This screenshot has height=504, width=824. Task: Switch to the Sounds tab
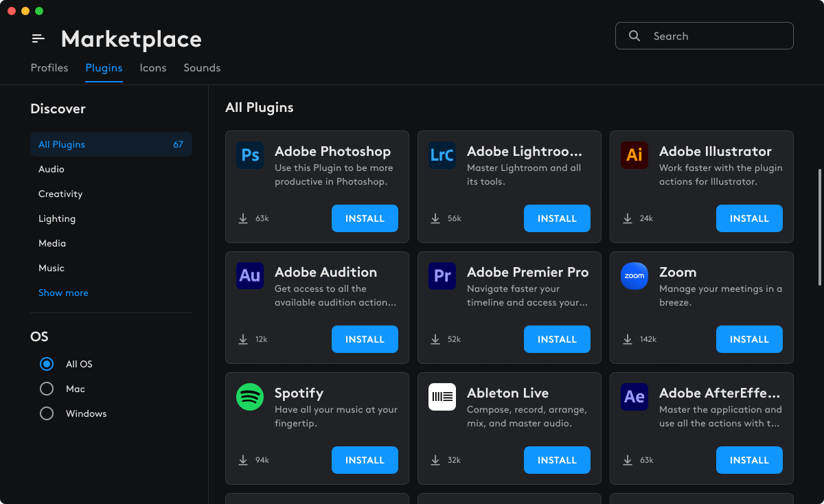click(202, 68)
